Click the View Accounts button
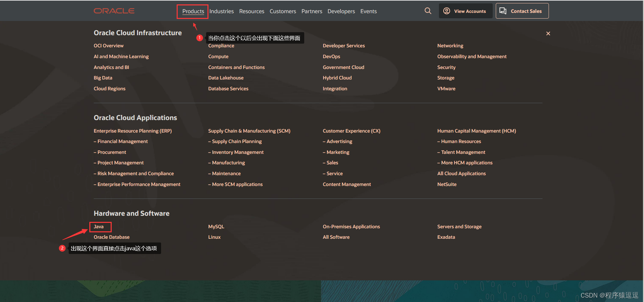The width and height of the screenshot is (644, 302). pos(466,11)
